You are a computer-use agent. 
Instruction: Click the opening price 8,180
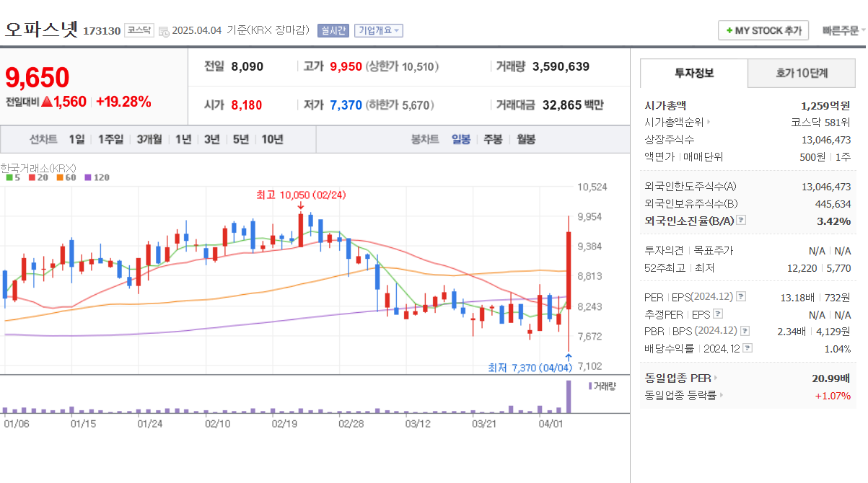point(247,105)
